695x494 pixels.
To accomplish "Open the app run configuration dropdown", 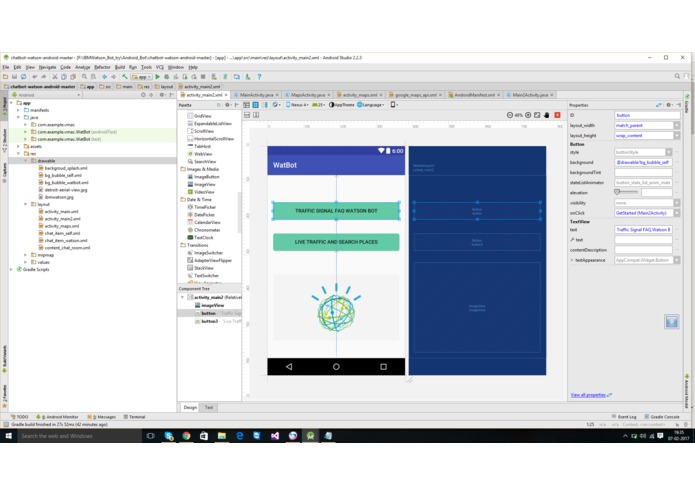I will [x=141, y=77].
